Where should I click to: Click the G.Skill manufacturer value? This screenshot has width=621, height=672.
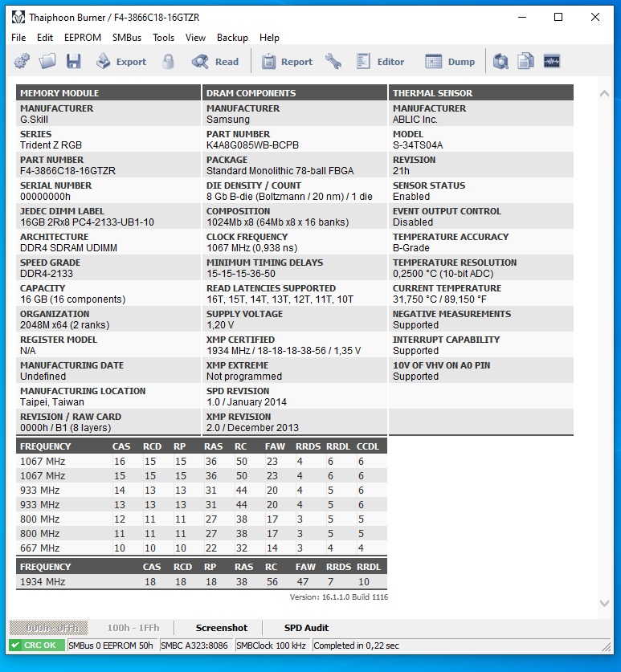tap(34, 120)
